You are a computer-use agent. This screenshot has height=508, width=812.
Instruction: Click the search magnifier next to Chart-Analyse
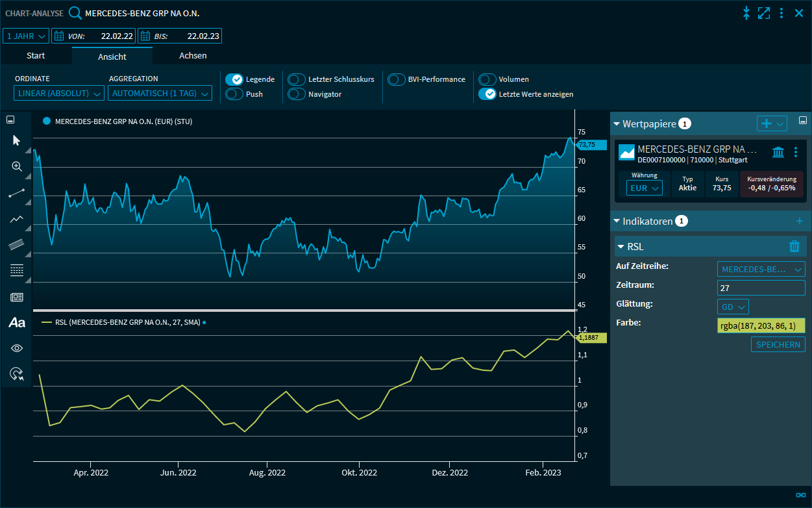click(75, 13)
